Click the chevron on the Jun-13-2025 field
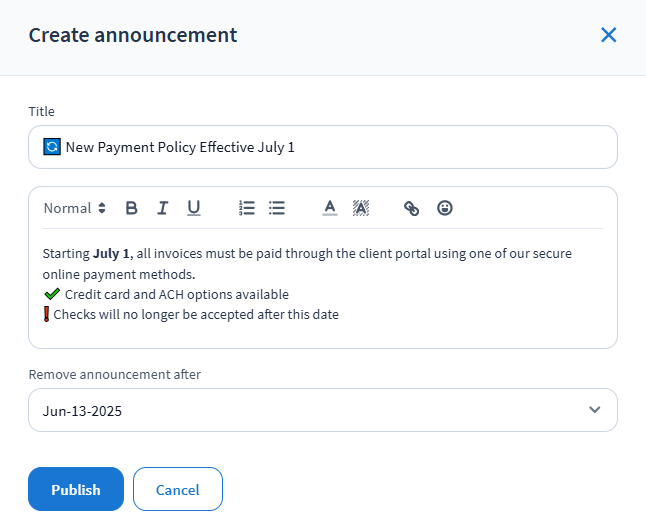This screenshot has width=646, height=528. point(595,410)
